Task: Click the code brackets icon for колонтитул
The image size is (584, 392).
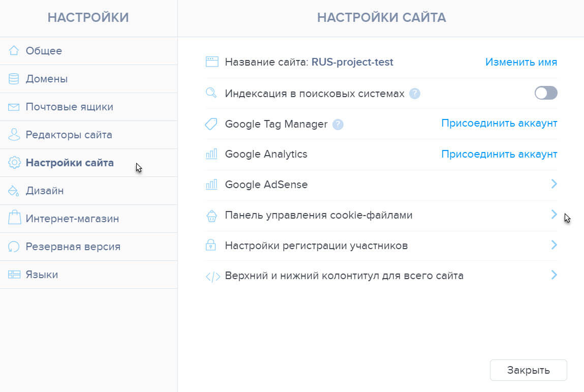Action: [x=212, y=277]
